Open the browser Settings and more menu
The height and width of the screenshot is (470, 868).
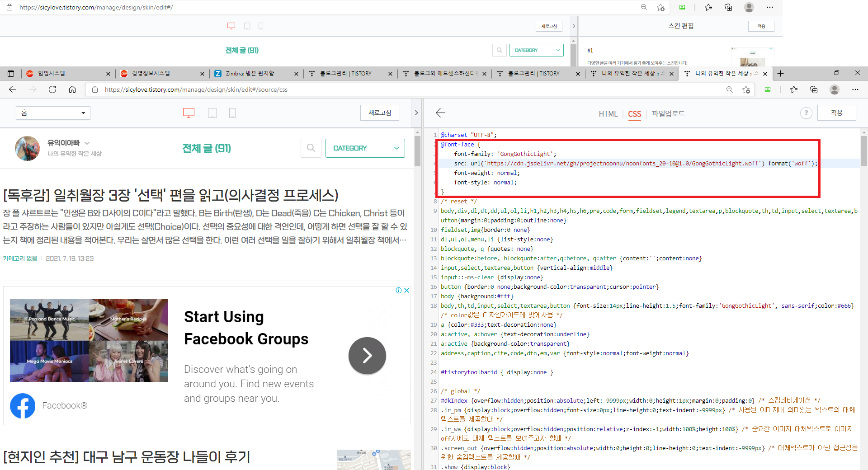click(x=855, y=89)
